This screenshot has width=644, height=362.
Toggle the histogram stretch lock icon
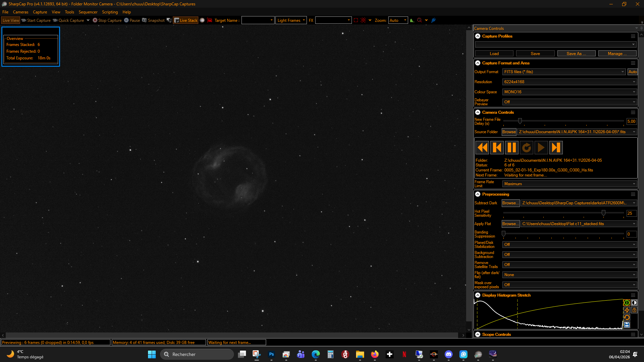pyautogui.click(x=634, y=310)
